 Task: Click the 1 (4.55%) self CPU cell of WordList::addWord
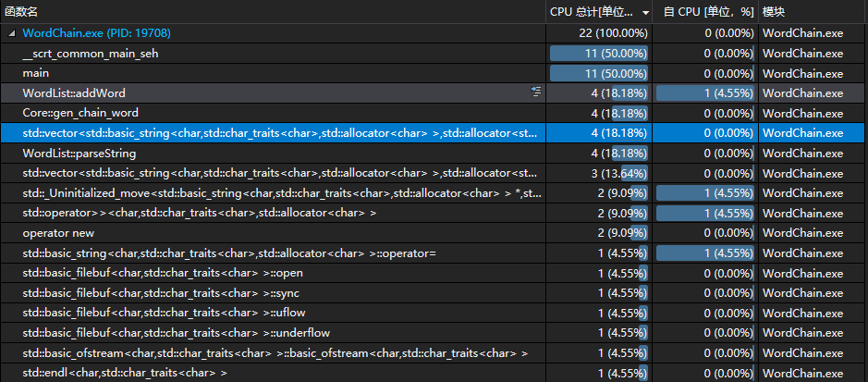704,93
